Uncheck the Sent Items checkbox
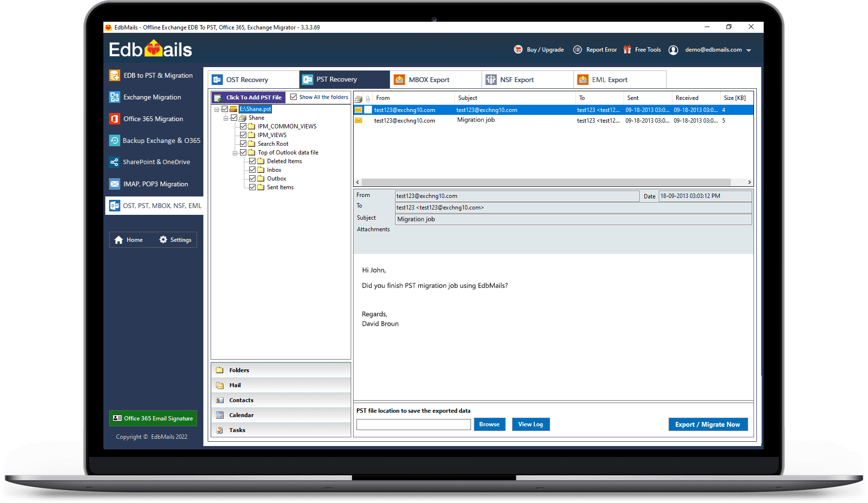Screen dimensions: 868x503 point(253,187)
